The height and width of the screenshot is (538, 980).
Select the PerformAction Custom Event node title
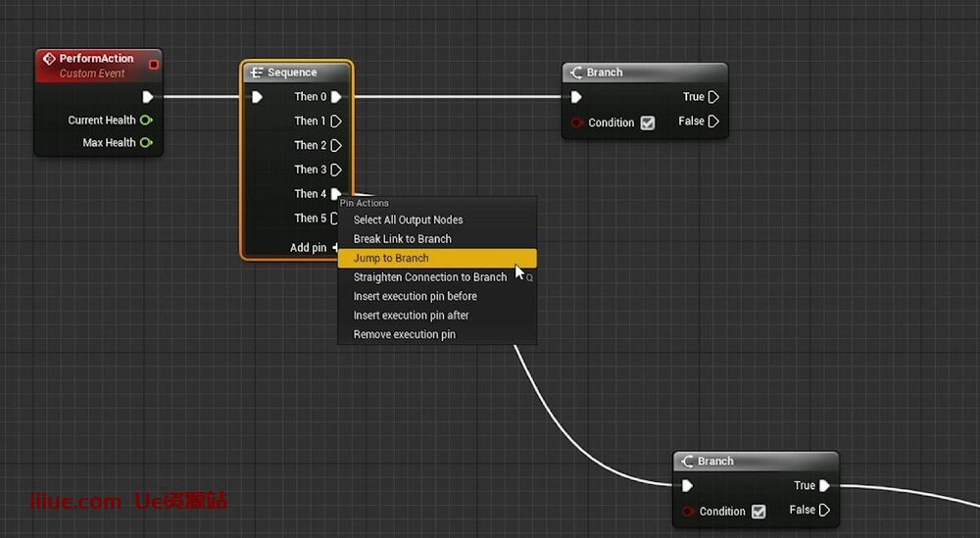point(96,58)
